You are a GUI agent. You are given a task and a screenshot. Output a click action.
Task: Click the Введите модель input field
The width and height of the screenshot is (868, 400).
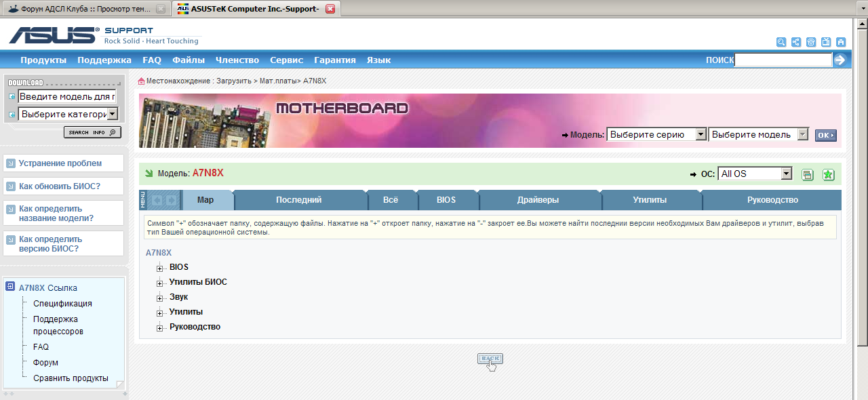[x=67, y=96]
